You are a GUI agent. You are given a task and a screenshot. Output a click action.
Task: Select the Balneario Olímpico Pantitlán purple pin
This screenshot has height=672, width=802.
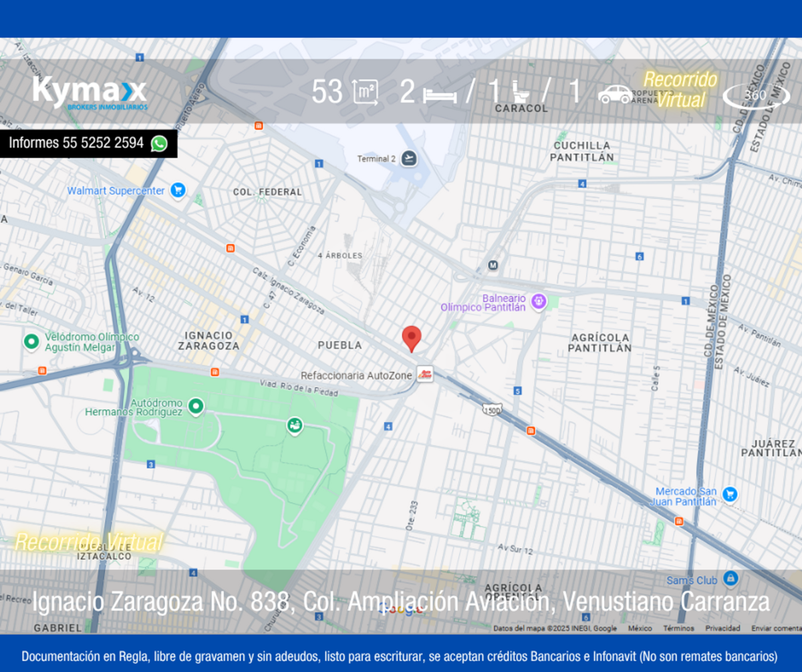click(539, 302)
